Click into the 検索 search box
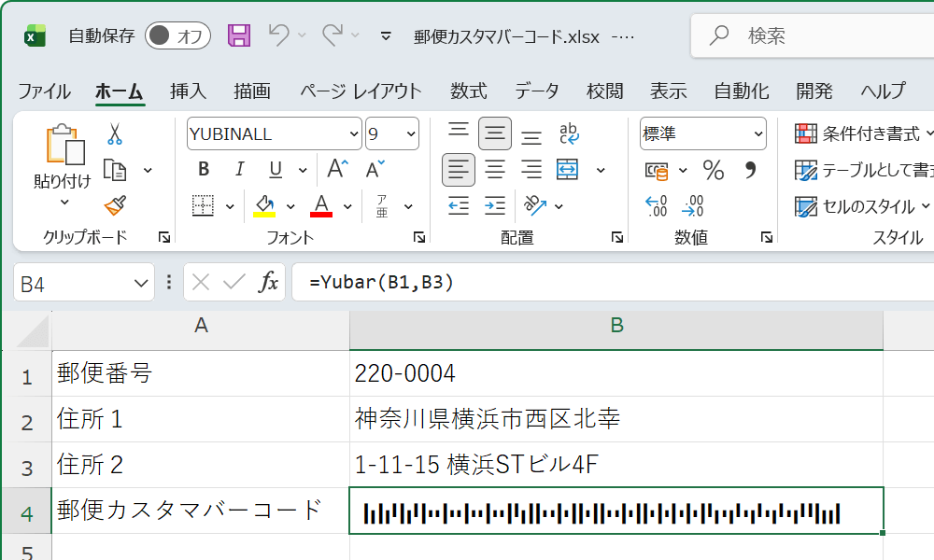 point(813,35)
